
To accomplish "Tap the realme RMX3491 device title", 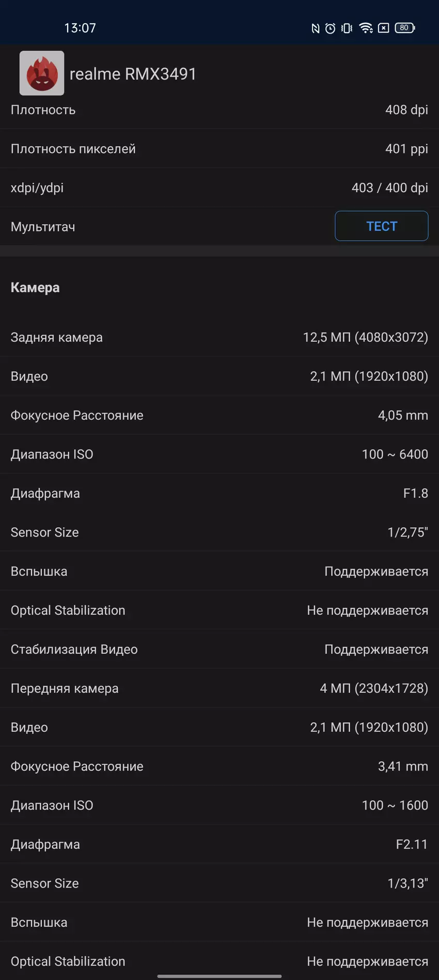I will coord(133,74).
